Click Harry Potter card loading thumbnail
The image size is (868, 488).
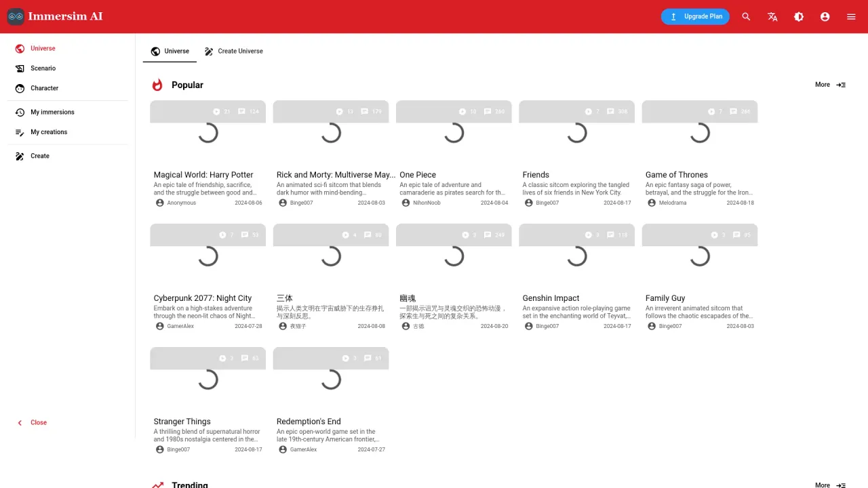pyautogui.click(x=208, y=133)
